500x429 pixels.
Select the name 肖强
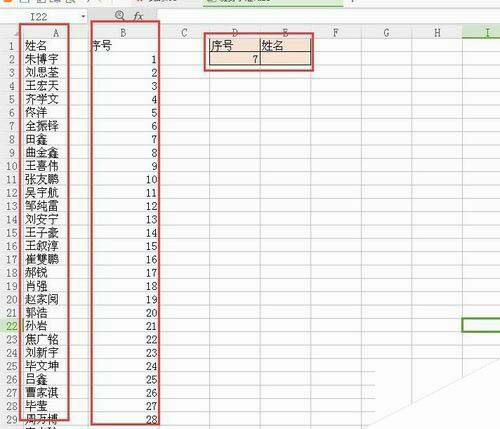36,286
